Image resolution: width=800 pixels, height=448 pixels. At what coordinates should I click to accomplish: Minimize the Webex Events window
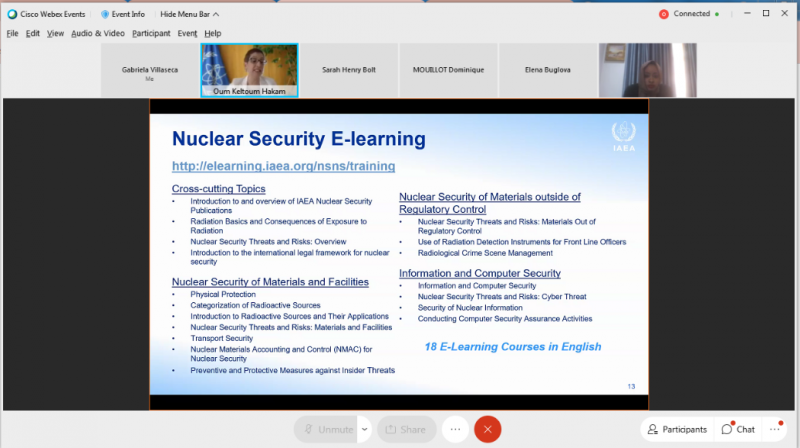[747, 14]
